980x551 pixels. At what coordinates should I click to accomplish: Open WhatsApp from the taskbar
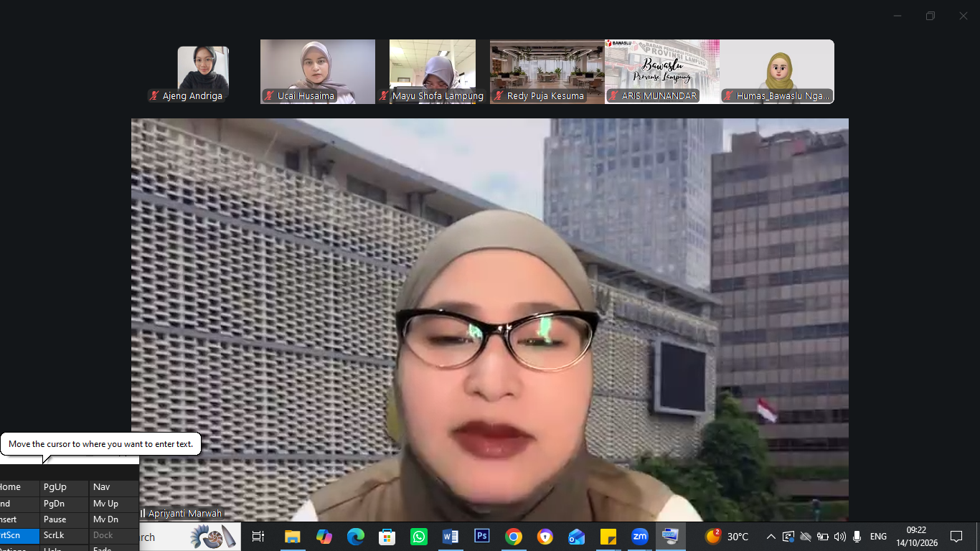coord(418,537)
